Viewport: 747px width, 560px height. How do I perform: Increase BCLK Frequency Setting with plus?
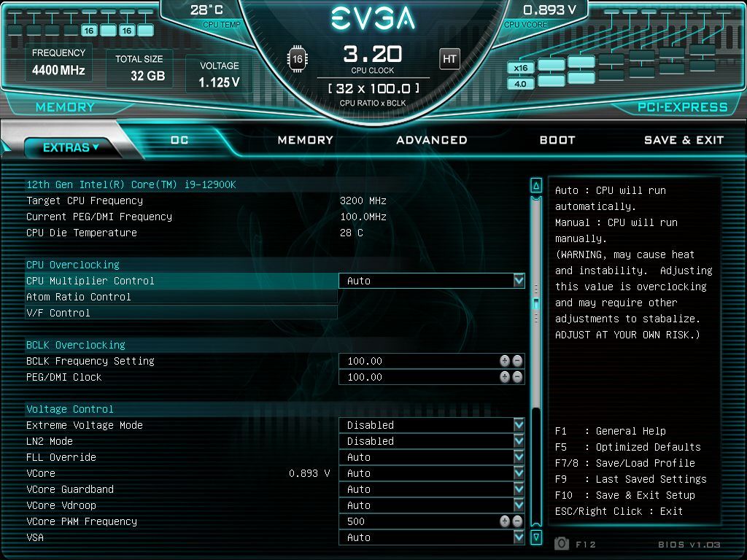coord(505,361)
